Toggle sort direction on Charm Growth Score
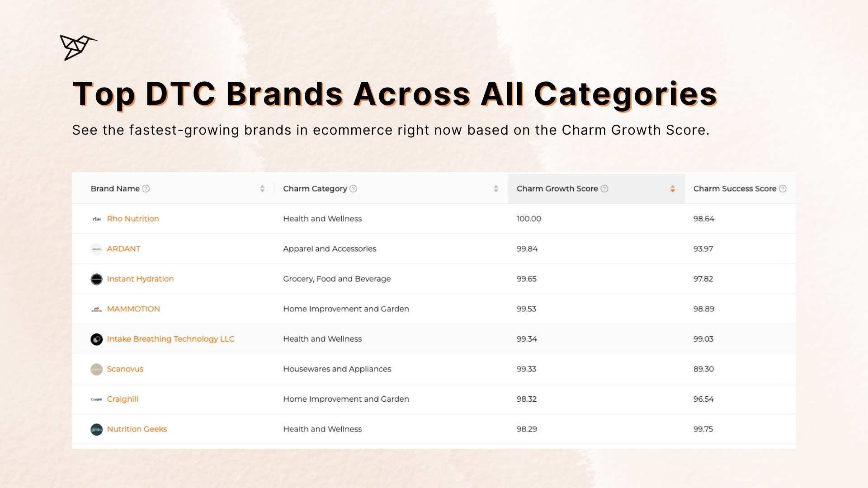This screenshot has width=868, height=488. (672, 188)
